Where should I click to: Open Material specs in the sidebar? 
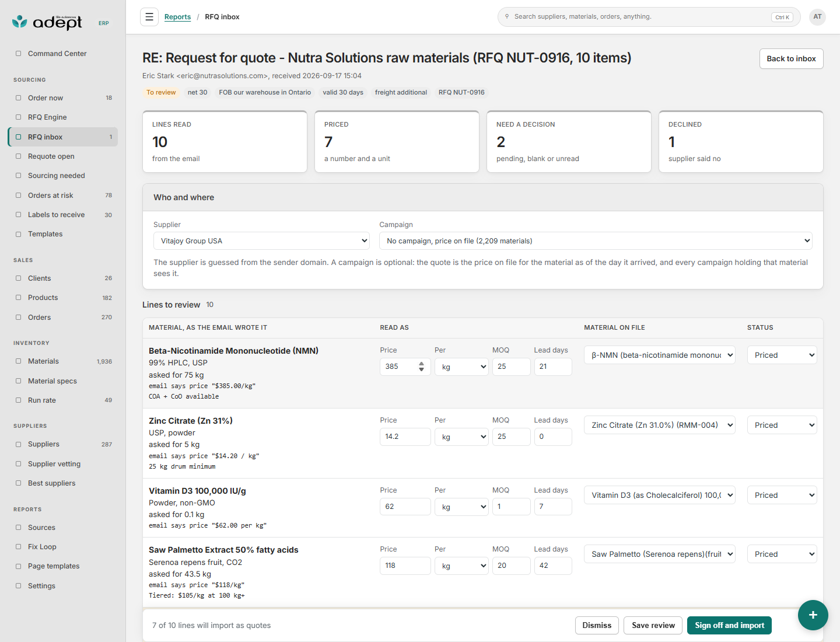tap(63, 381)
